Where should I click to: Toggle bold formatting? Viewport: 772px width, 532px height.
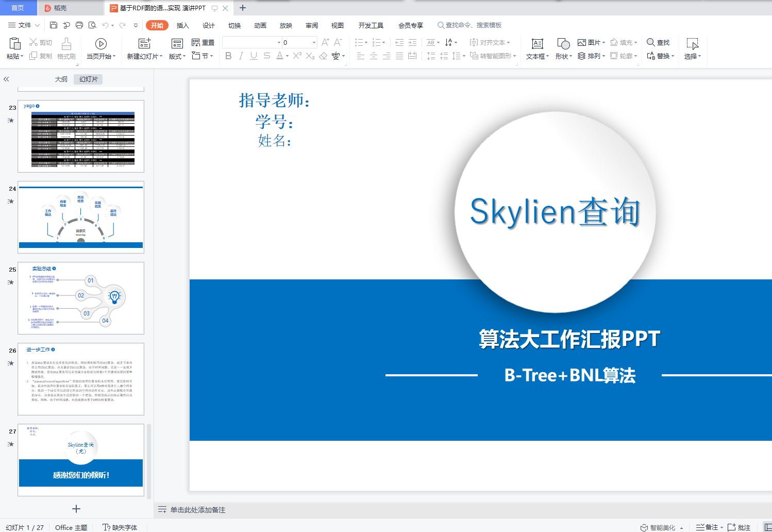[x=228, y=56]
